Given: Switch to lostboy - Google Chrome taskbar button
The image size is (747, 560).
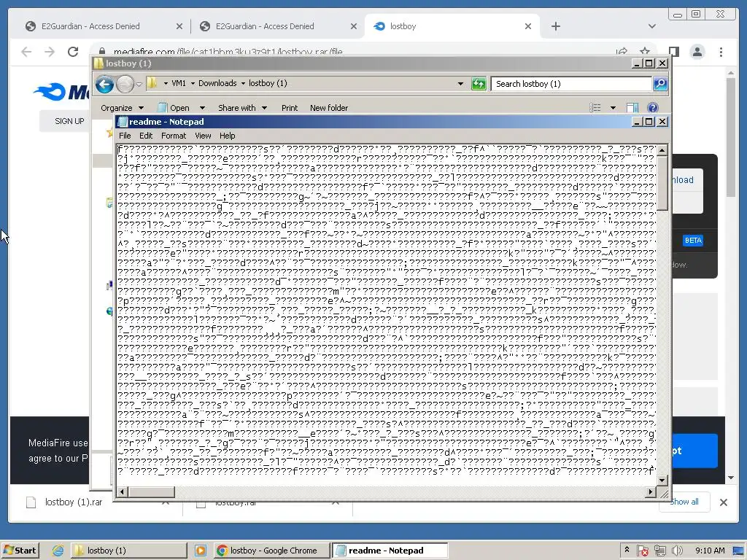Looking at the screenshot, I should point(271,551).
